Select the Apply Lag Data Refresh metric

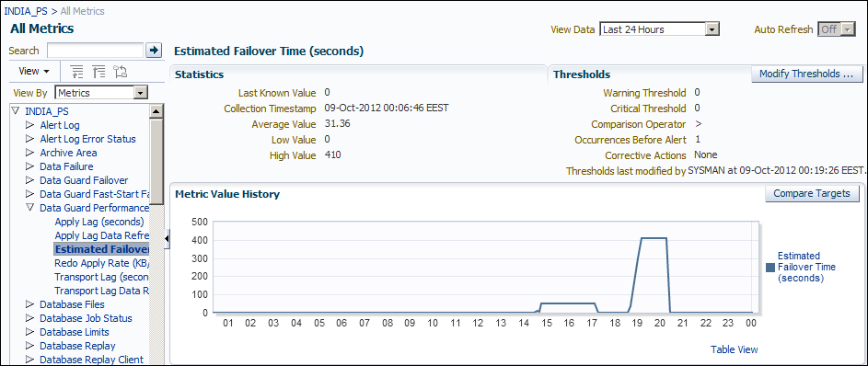[102, 235]
